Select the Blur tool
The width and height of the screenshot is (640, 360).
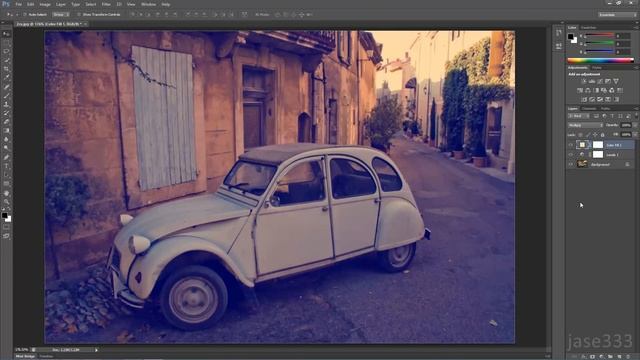[x=6, y=140]
